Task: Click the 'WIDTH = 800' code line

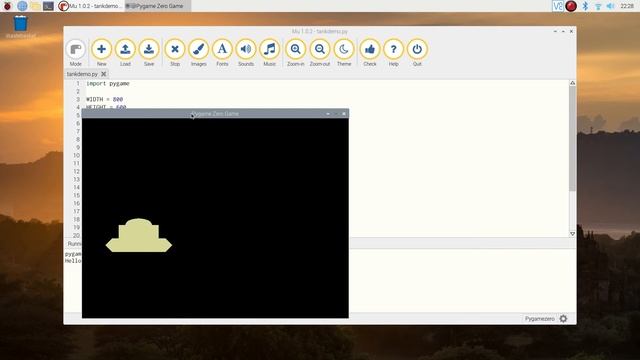Action: (104, 99)
